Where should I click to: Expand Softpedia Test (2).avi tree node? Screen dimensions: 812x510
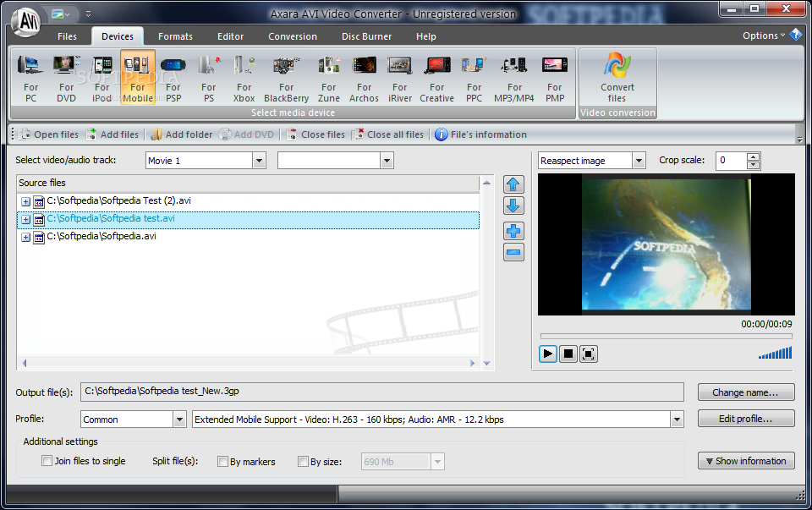(x=25, y=201)
